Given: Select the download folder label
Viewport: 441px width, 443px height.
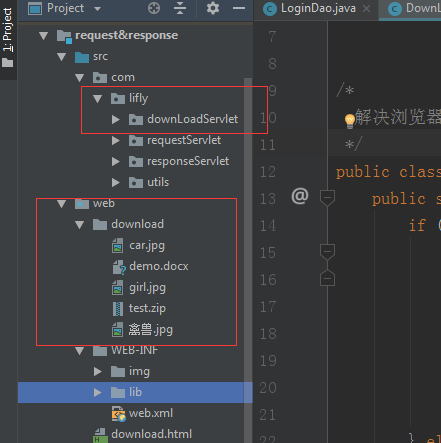Looking at the screenshot, I should [x=137, y=224].
